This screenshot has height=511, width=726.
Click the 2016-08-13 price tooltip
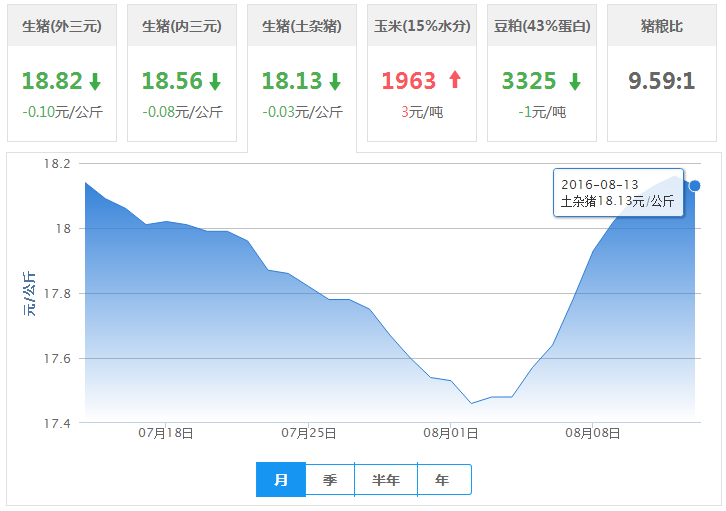pyautogui.click(x=618, y=193)
